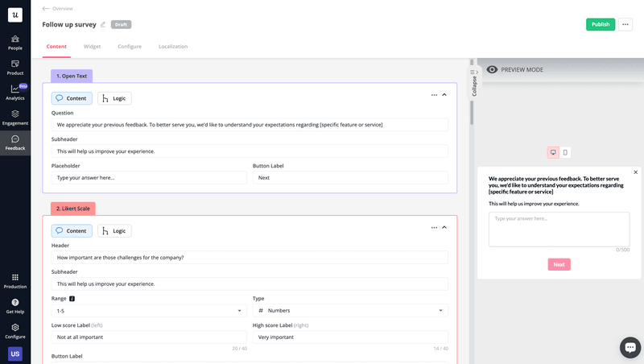Open the Type Numbers dropdown
Screen dimensions: 644x364
point(350,311)
